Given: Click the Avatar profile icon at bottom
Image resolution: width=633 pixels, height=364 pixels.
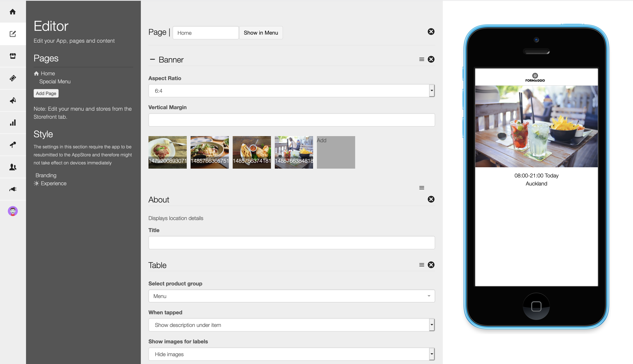Looking at the screenshot, I should point(13,211).
